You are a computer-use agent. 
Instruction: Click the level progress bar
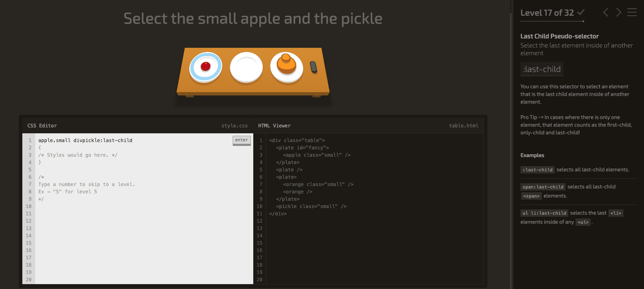[552, 21]
